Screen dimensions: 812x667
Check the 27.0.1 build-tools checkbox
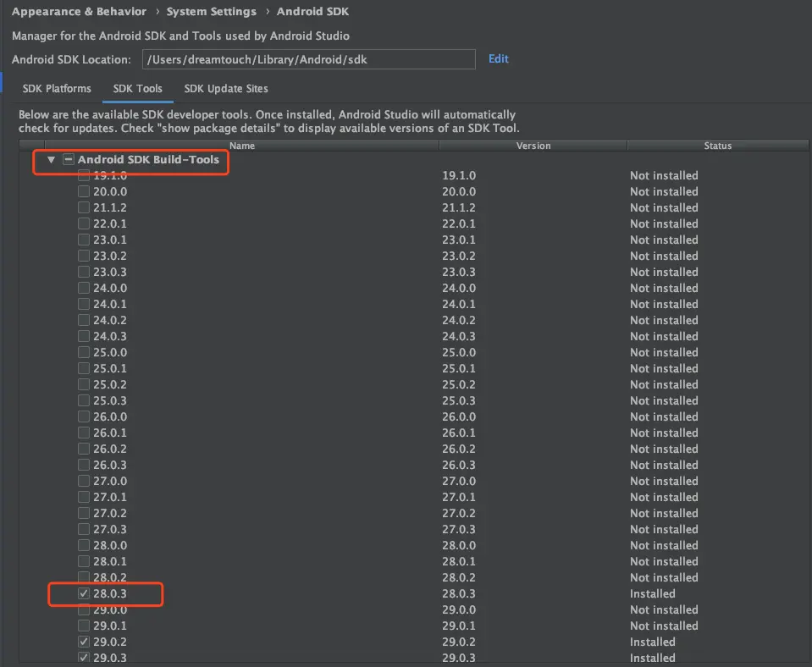83,497
